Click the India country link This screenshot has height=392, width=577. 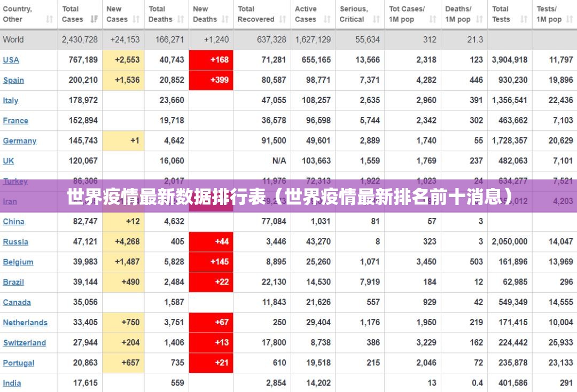click(12, 383)
